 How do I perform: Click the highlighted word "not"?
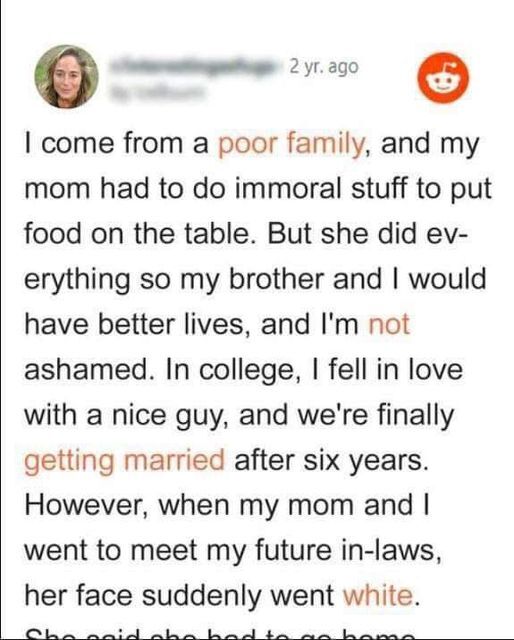[389, 324]
